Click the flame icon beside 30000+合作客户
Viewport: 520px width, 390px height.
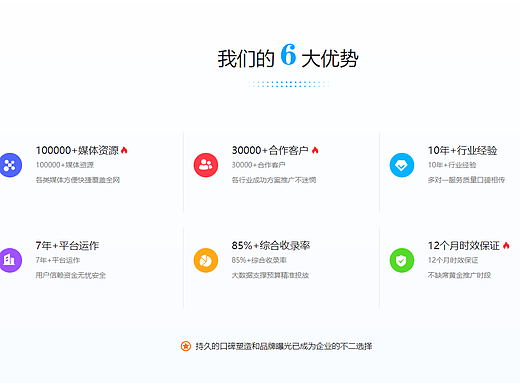315,150
